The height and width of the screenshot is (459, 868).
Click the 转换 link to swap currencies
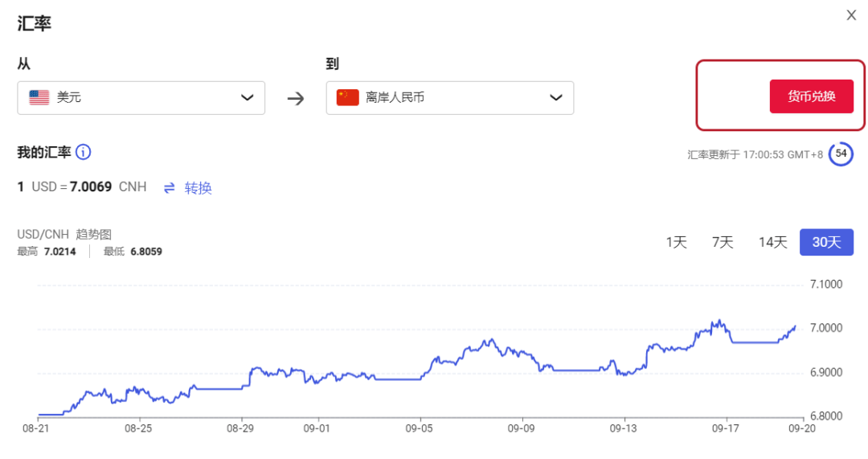click(198, 187)
